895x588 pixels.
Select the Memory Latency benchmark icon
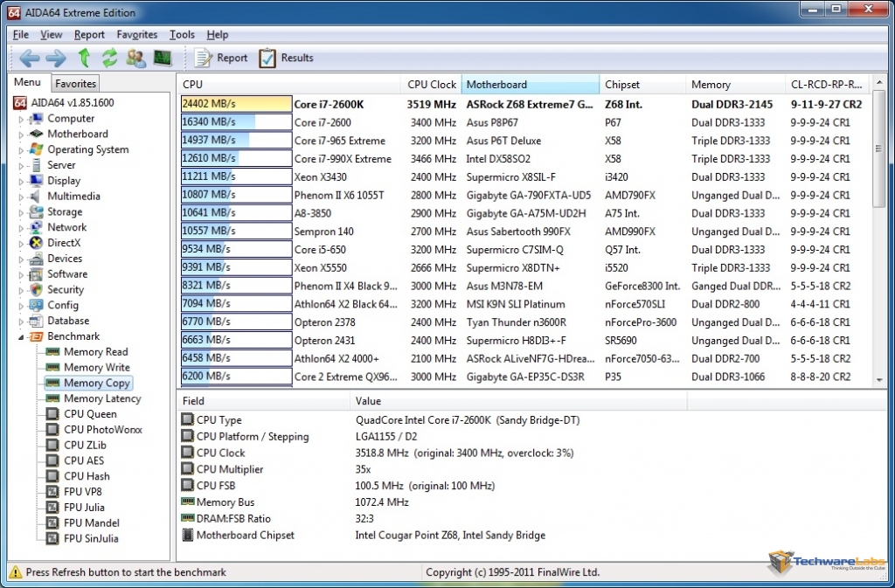52,398
